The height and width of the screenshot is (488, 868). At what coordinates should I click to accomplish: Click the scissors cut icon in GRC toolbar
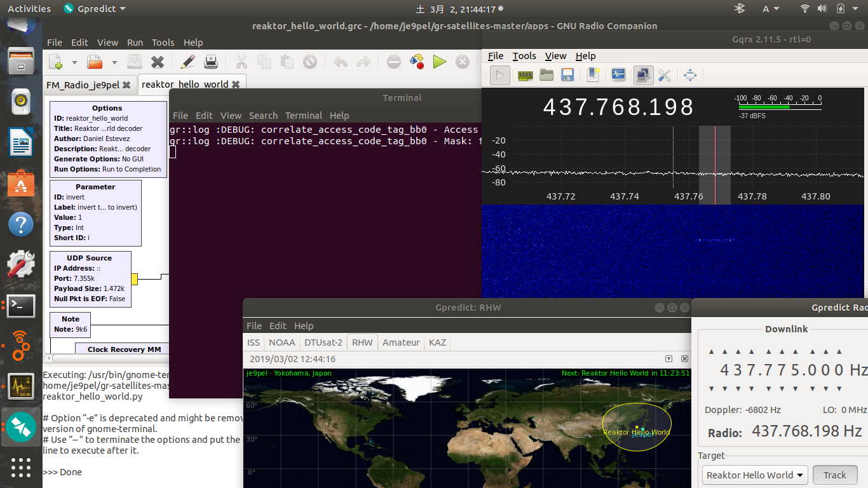(241, 62)
